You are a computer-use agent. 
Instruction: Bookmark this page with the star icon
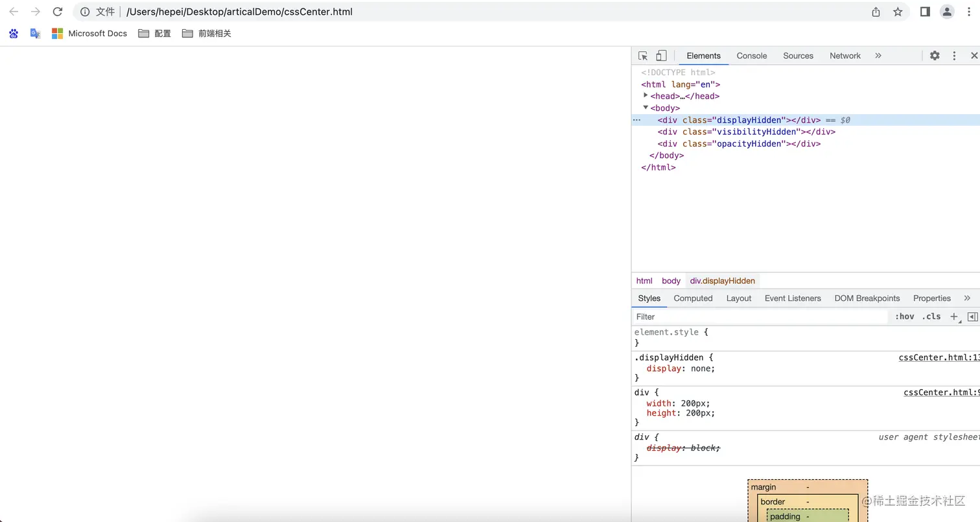click(898, 12)
